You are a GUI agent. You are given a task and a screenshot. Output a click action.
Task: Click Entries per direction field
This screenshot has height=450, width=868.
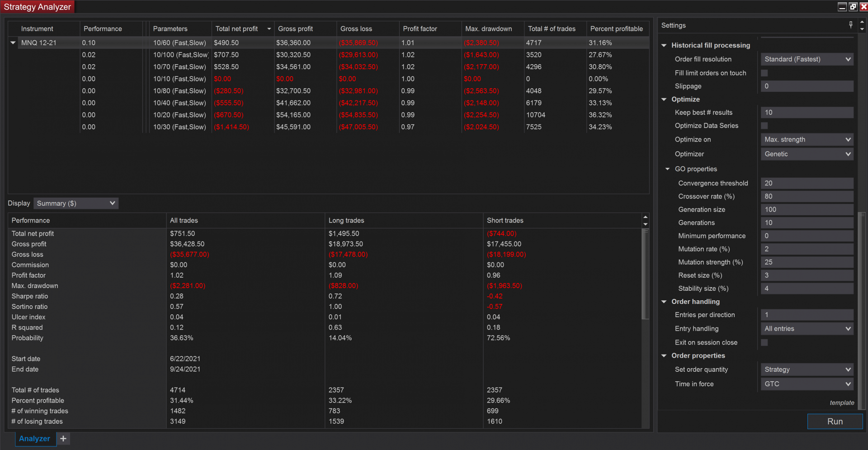click(x=807, y=315)
